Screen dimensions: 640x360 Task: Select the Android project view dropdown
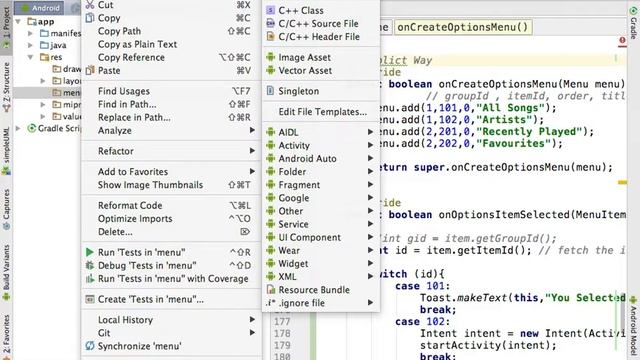(40, 8)
